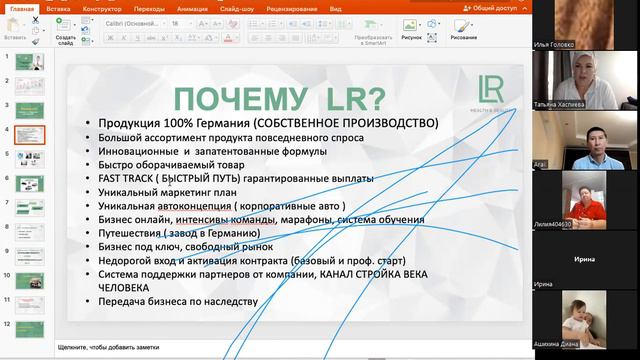The width and height of the screenshot is (640, 360).
Task: Click the font color red A swatch
Action: (228, 38)
